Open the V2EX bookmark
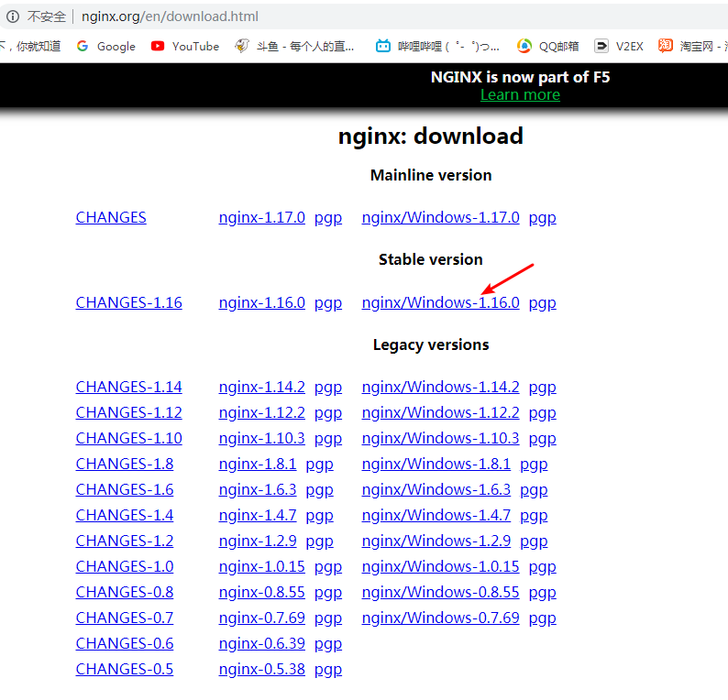This screenshot has width=728, height=700. coord(619,47)
